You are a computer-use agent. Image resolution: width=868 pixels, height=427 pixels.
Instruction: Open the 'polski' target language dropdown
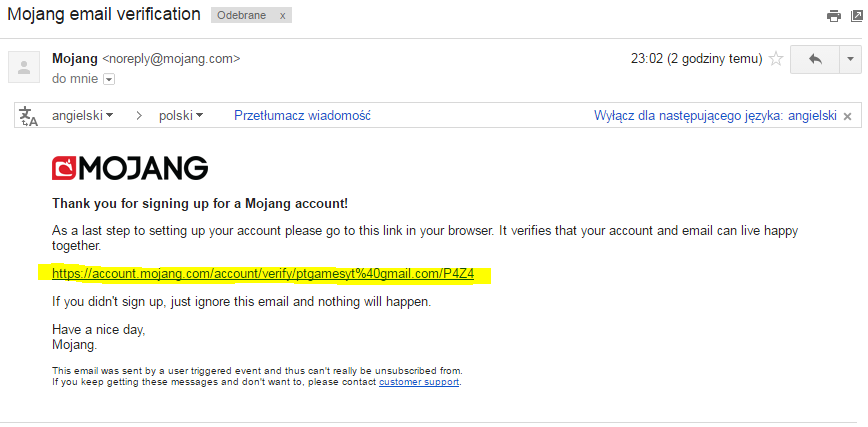tap(180, 116)
